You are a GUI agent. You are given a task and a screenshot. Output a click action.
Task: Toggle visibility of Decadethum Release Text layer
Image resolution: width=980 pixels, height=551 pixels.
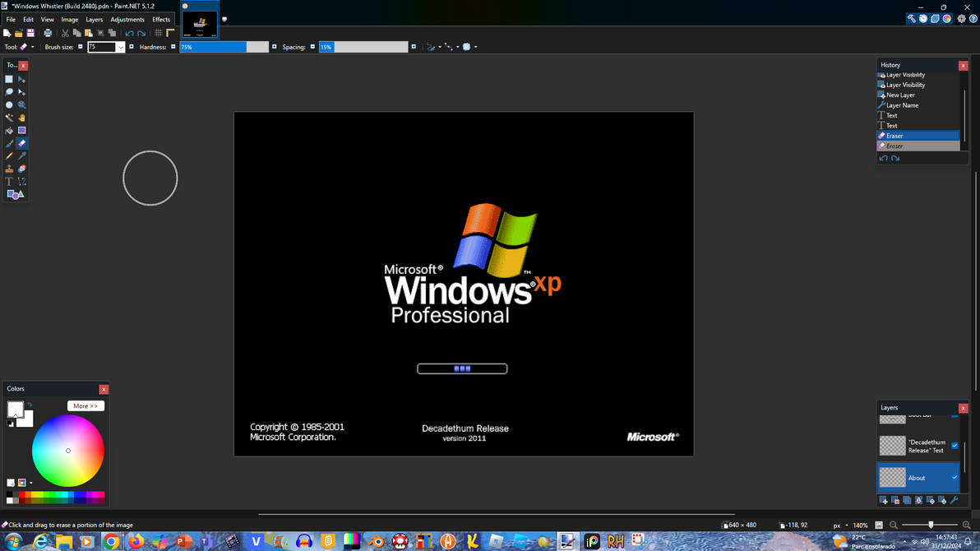(x=955, y=446)
